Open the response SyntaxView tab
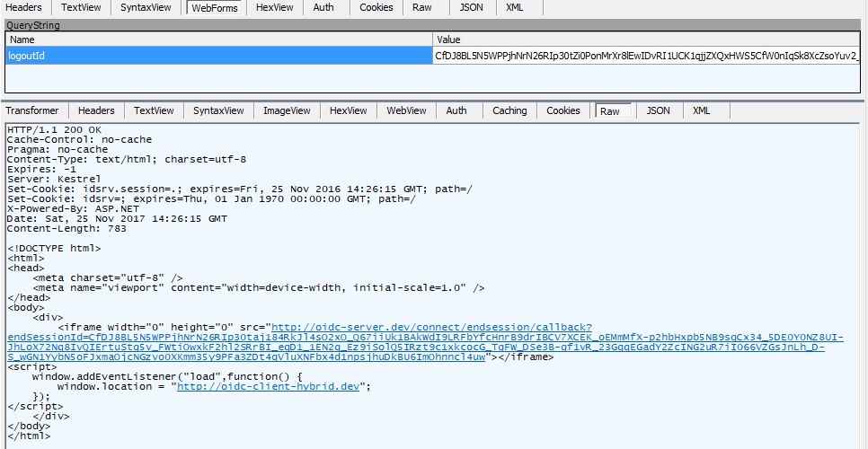868x449 pixels. point(218,110)
